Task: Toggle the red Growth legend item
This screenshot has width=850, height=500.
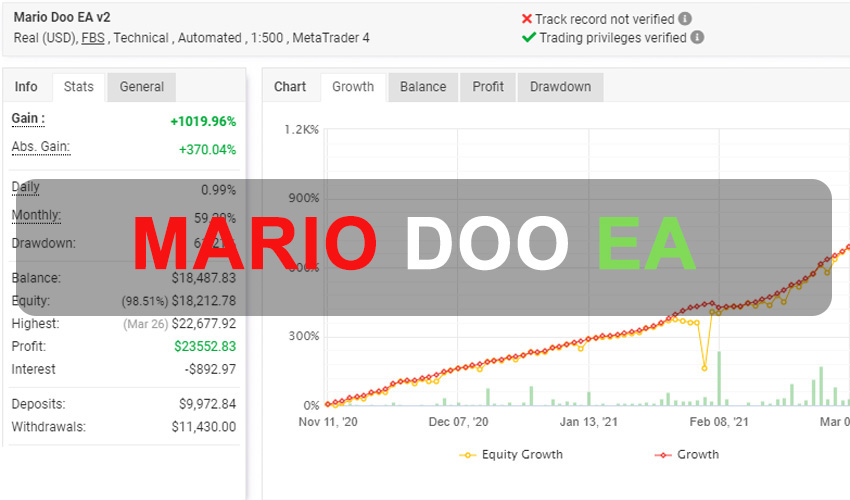Action: [687, 454]
